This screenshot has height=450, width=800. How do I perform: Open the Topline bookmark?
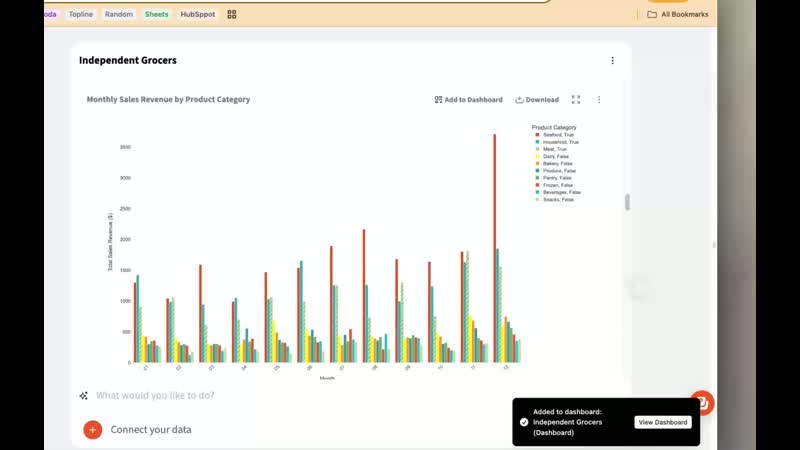[x=82, y=15]
